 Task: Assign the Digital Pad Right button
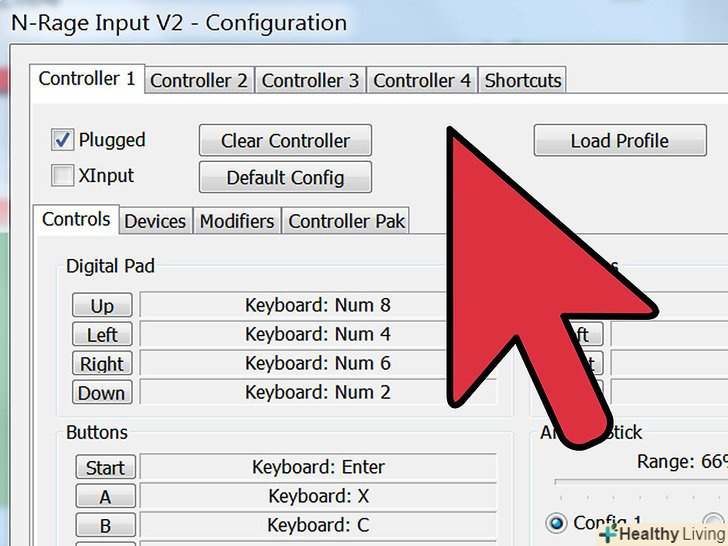102,364
